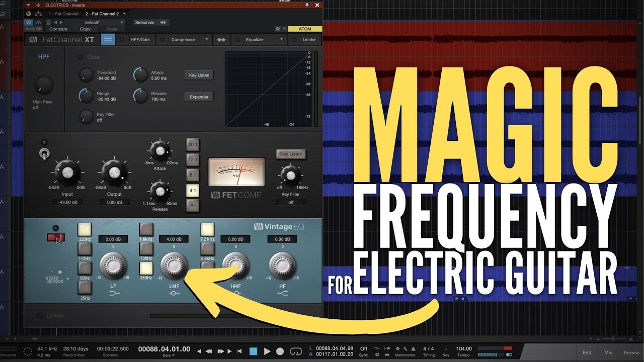644x362 pixels.
Task: Open the Equalizer model dropdown arrow
Action: [x=281, y=40]
